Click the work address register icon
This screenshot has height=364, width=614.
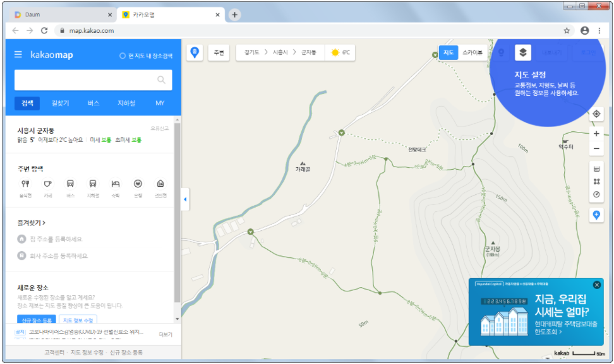click(21, 255)
